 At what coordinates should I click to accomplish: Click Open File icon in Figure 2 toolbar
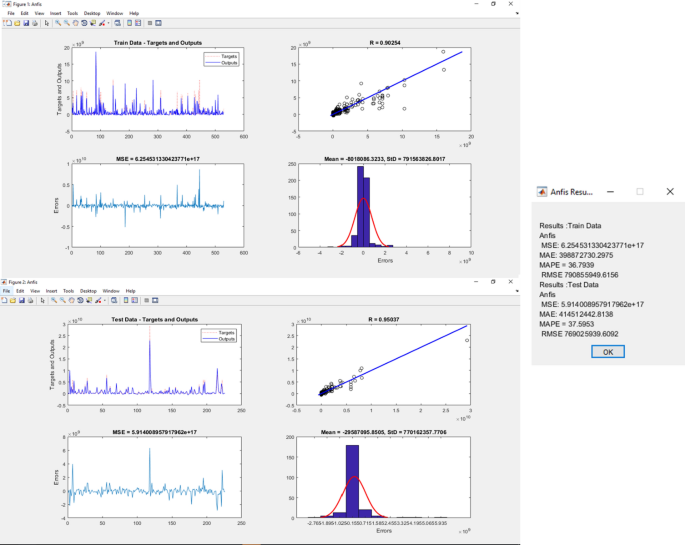pos(13,300)
